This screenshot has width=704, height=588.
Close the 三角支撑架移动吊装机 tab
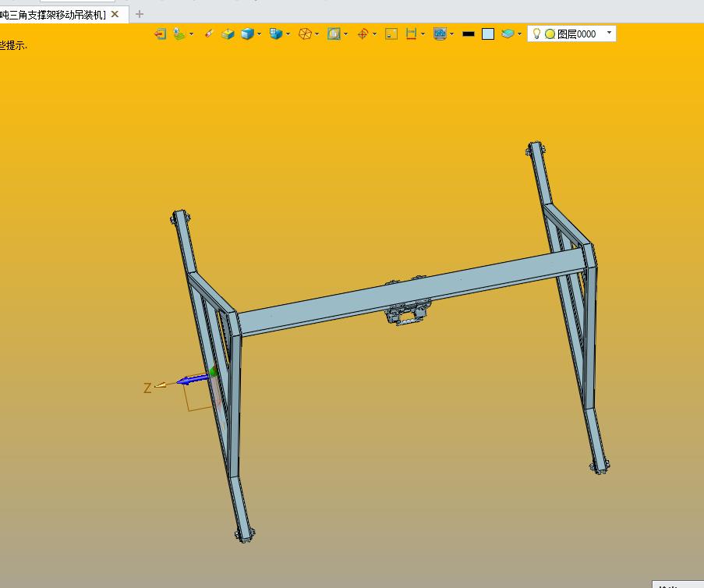click(x=115, y=14)
